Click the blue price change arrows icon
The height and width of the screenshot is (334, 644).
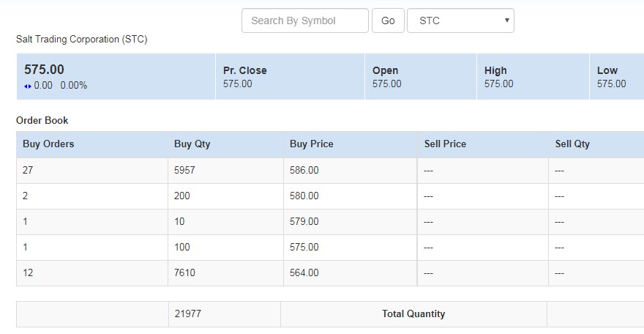(28, 86)
